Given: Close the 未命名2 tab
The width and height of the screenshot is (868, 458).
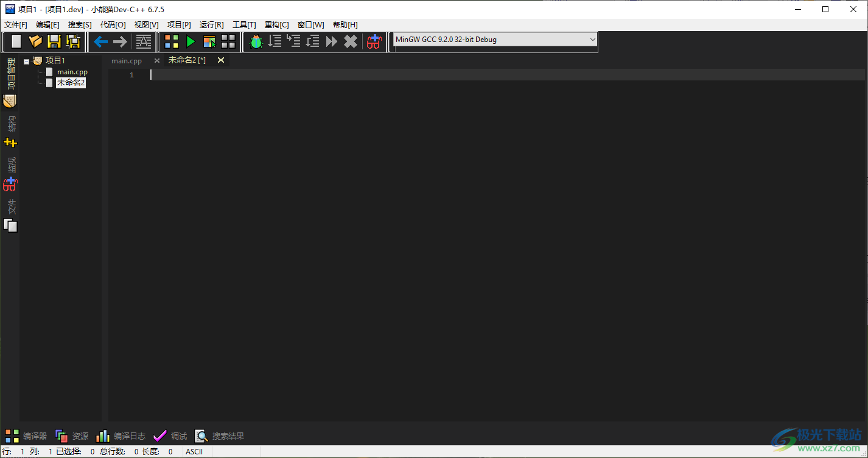Looking at the screenshot, I should tap(221, 60).
